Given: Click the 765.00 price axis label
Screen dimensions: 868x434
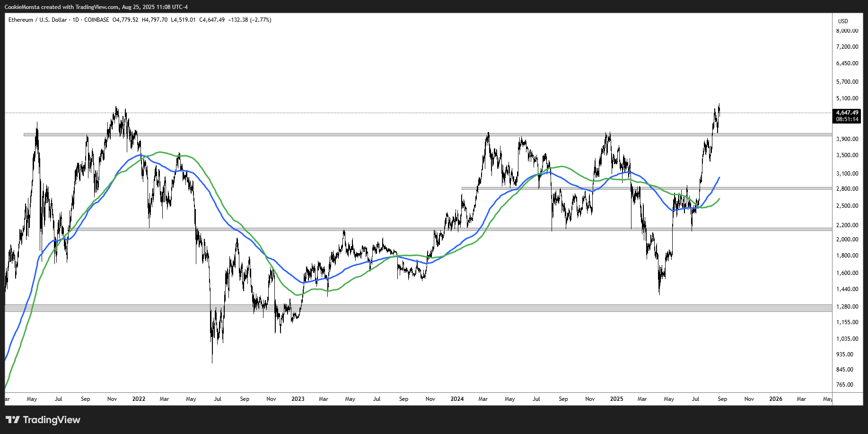Looking at the screenshot, I should pyautogui.click(x=844, y=385).
